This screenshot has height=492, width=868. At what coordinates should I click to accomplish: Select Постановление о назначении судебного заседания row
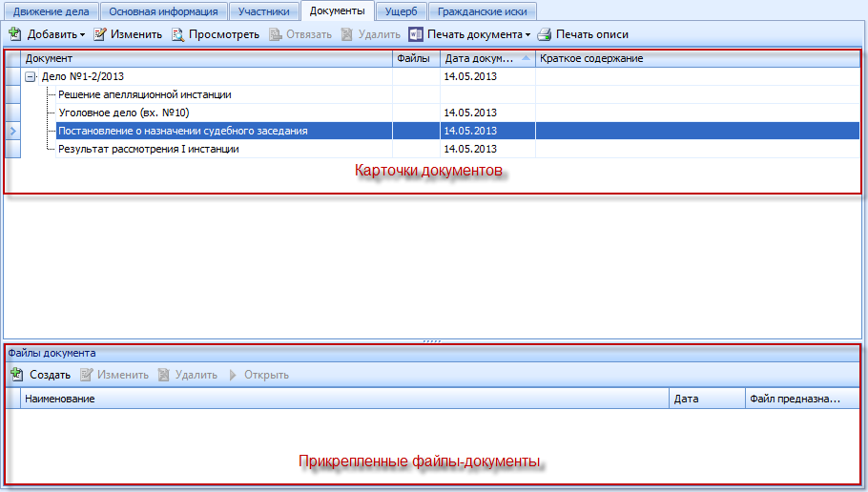click(x=440, y=131)
